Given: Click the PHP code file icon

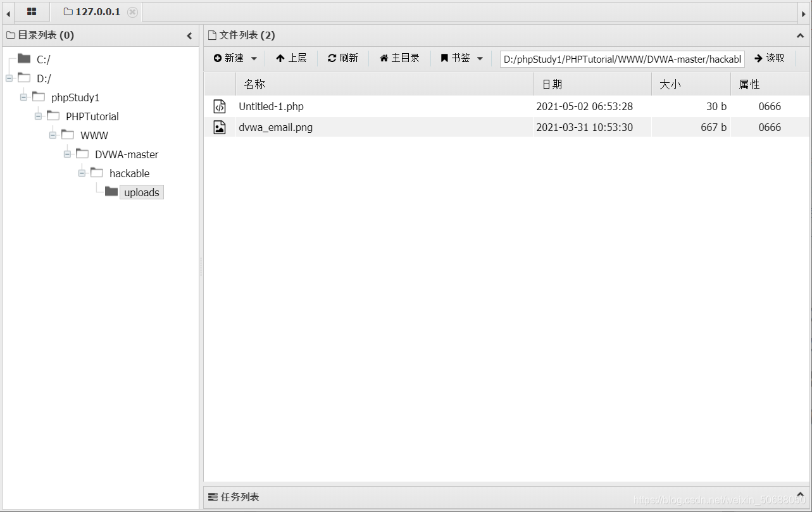Looking at the screenshot, I should coord(220,106).
